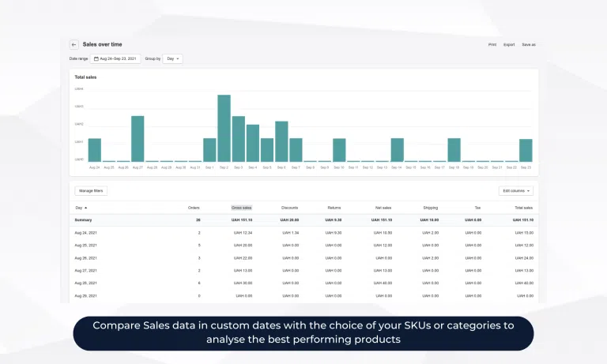Viewport: 607px width, 364px height.
Task: Click the Shipping column header
Action: click(431, 208)
